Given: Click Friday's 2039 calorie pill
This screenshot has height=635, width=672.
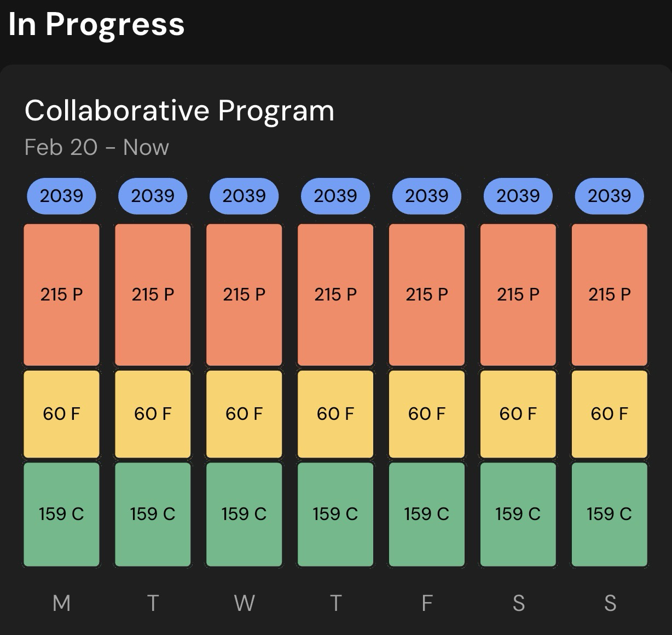Looking at the screenshot, I should [x=427, y=196].
